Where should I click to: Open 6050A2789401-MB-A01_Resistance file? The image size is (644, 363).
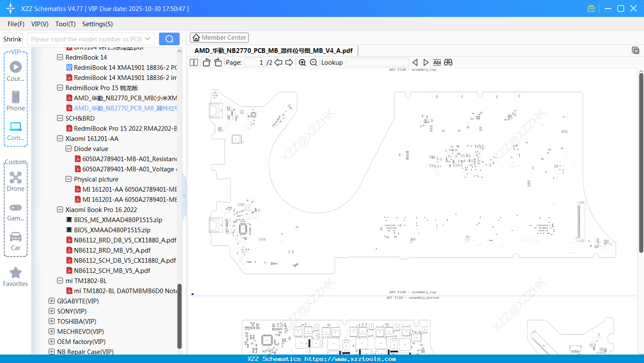130,159
